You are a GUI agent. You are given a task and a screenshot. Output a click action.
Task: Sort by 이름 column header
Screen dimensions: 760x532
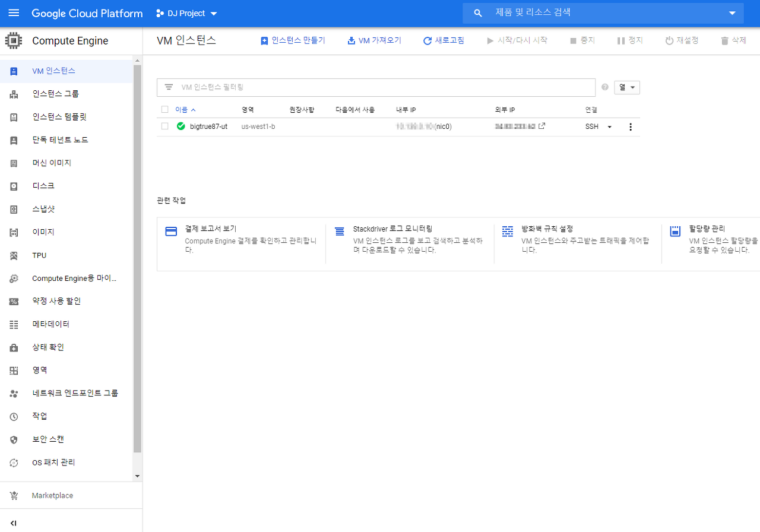185,110
